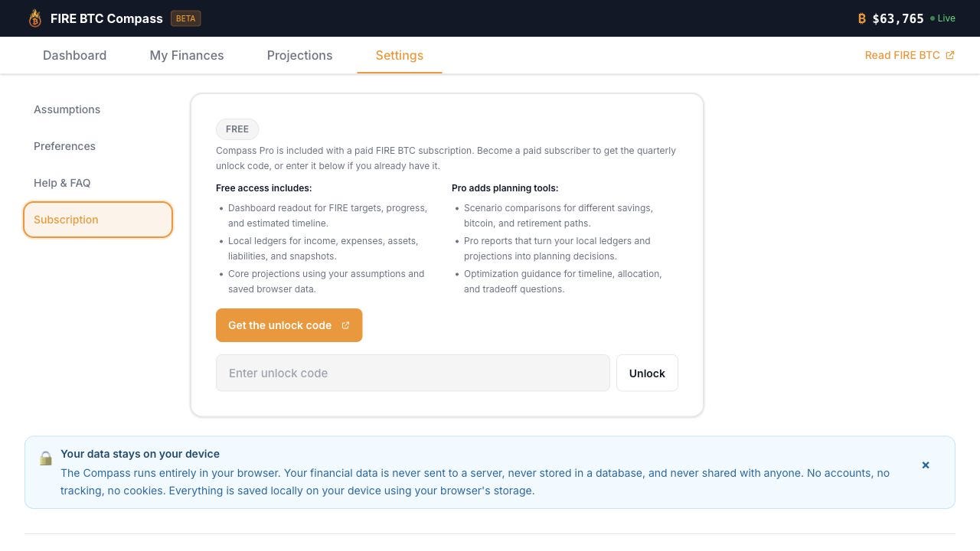
Task: Go to the Projections tab
Action: (x=299, y=55)
